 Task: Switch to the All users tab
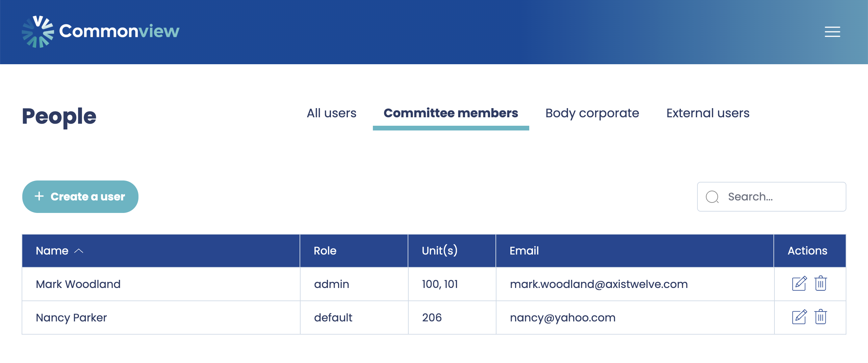331,113
